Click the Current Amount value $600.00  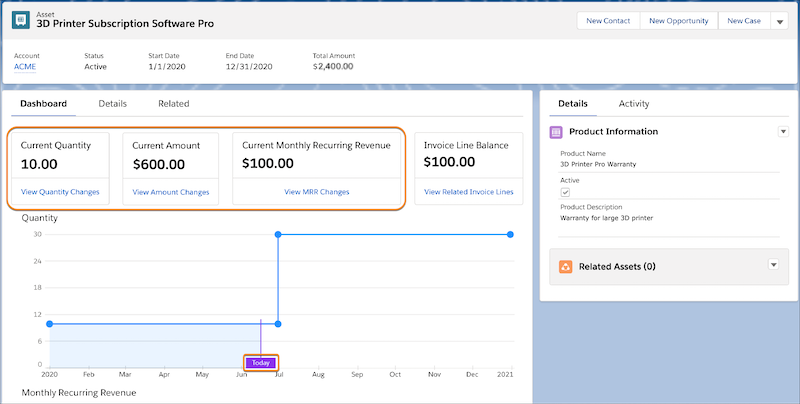[x=159, y=164]
